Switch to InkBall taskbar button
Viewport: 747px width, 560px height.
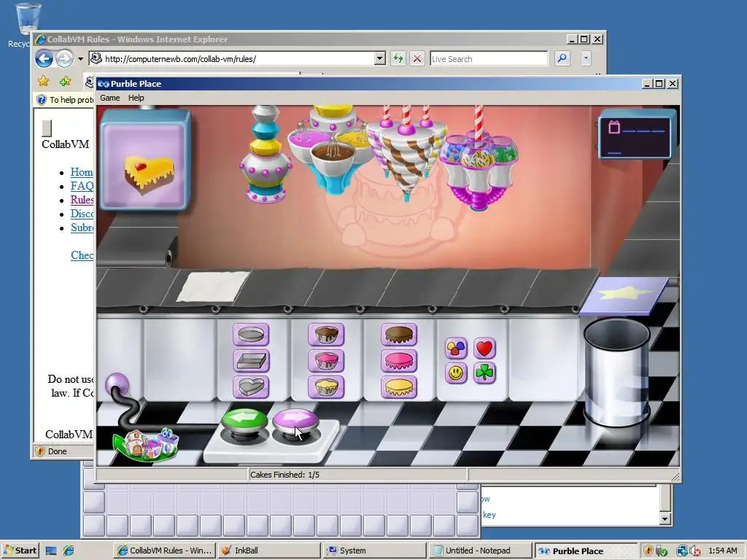tap(268, 551)
